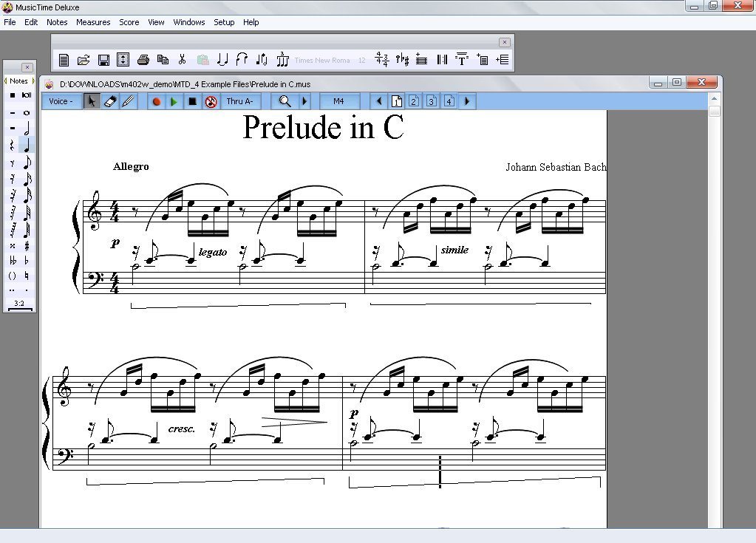Viewport: 756px width, 543px height.
Task: Click the flip stem direction icon
Action: coord(262,60)
